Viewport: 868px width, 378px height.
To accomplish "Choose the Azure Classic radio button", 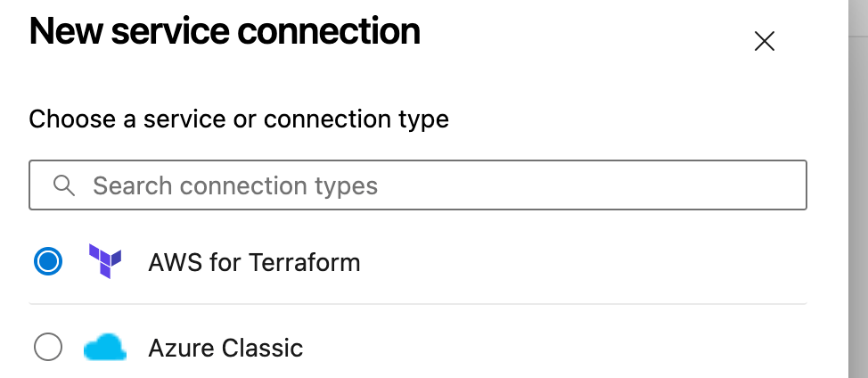I will [48, 347].
